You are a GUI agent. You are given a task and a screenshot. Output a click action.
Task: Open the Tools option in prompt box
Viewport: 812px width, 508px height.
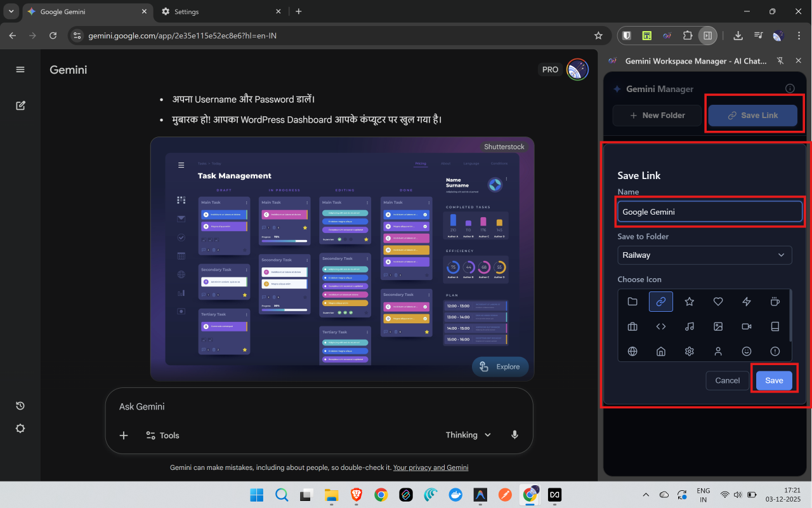tap(162, 435)
